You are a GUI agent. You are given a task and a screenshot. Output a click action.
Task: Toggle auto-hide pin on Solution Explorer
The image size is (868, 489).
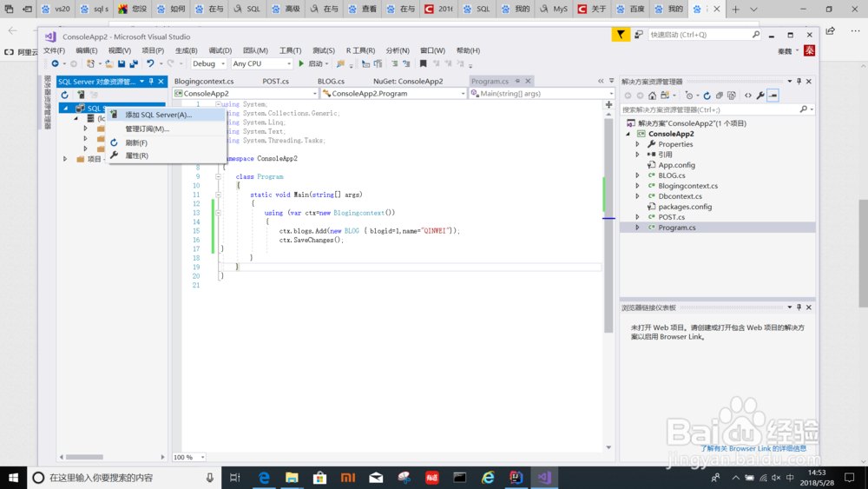coord(799,82)
